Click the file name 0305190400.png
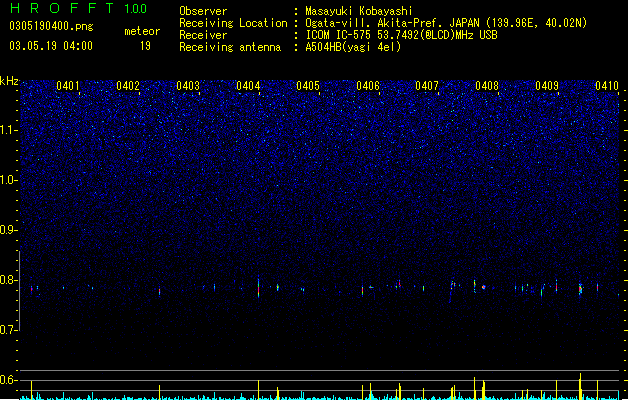Viewport: 629px width, 400px height. pyautogui.click(x=51, y=26)
